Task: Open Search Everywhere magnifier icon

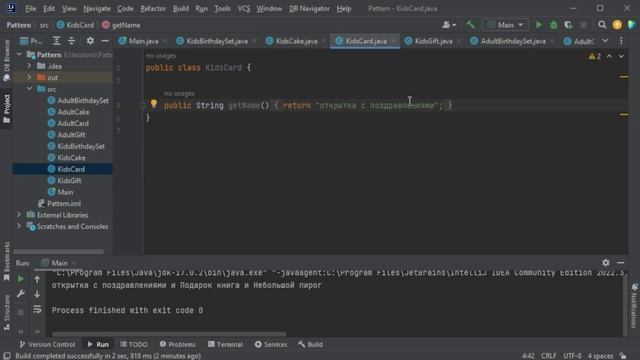Action: coord(602,25)
